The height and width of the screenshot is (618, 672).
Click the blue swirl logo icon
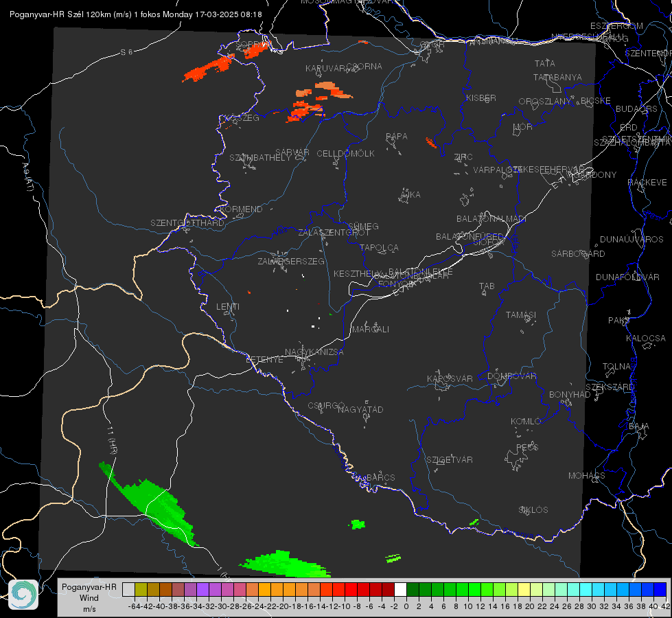23,595
